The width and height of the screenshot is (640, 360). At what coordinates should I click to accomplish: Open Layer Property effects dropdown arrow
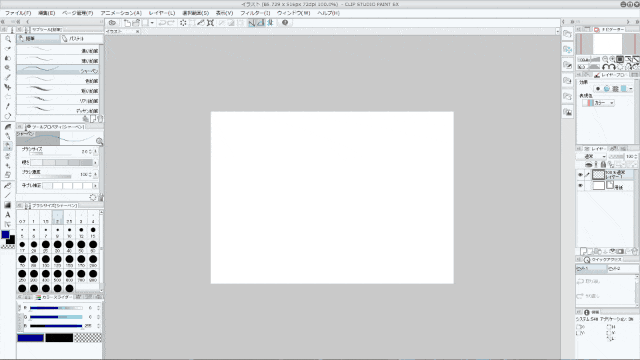click(631, 89)
